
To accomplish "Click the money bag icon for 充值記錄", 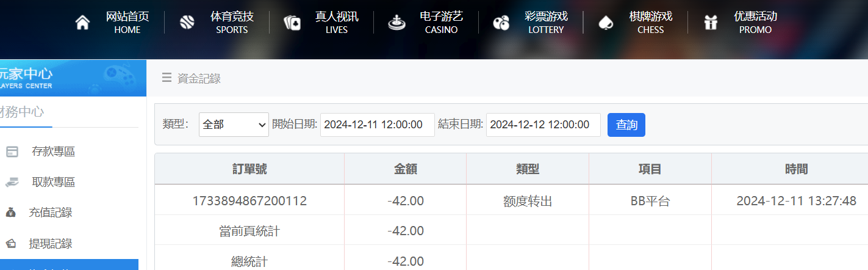I will (x=11, y=213).
